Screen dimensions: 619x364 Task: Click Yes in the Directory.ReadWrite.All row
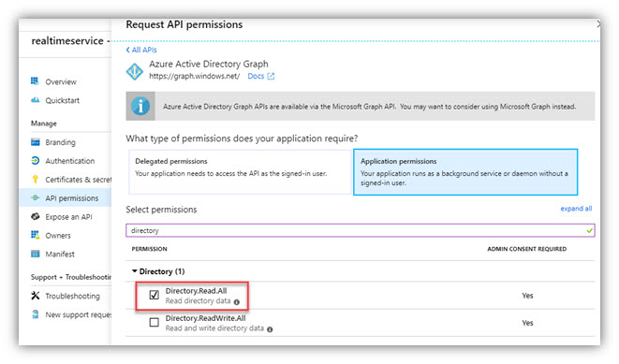pos(527,323)
